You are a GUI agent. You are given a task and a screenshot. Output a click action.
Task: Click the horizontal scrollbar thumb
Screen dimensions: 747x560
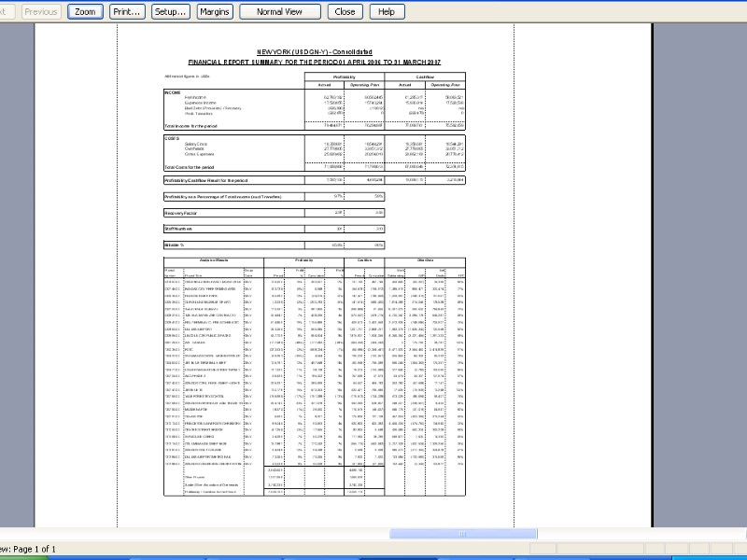pyautogui.click(x=463, y=534)
